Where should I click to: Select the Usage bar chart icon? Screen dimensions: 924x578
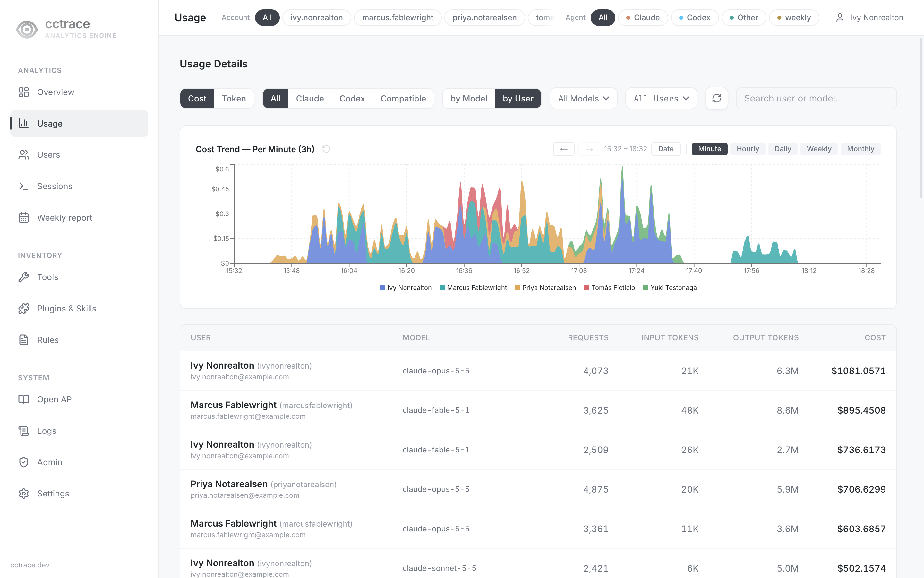pyautogui.click(x=24, y=124)
